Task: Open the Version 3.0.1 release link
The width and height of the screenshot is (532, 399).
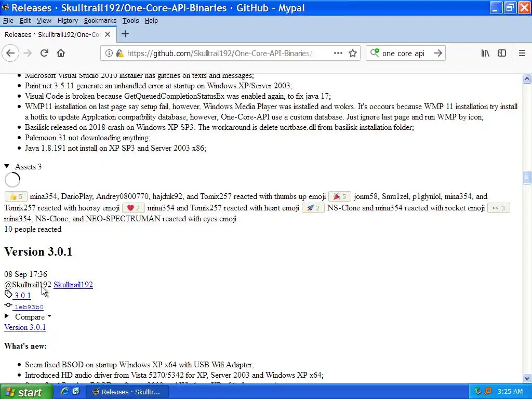Action: pyautogui.click(x=25, y=327)
